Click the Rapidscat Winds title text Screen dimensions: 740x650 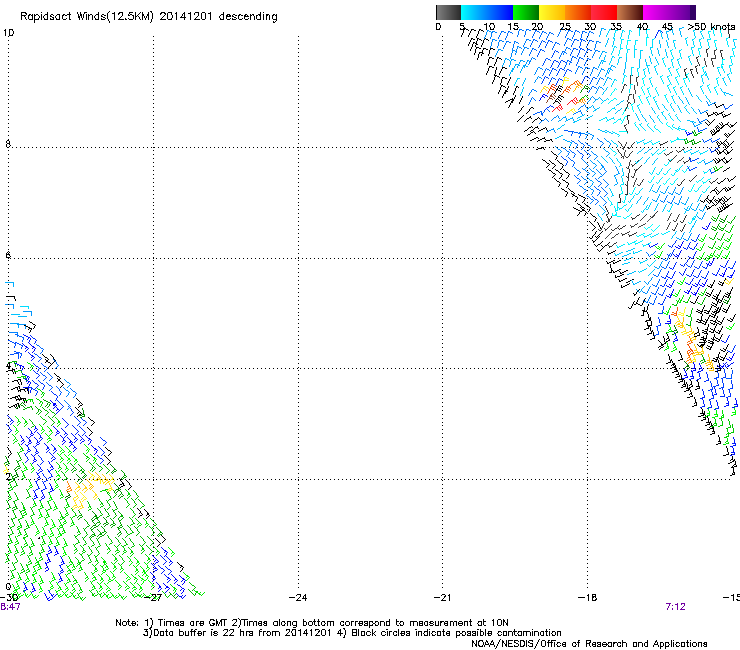click(149, 17)
